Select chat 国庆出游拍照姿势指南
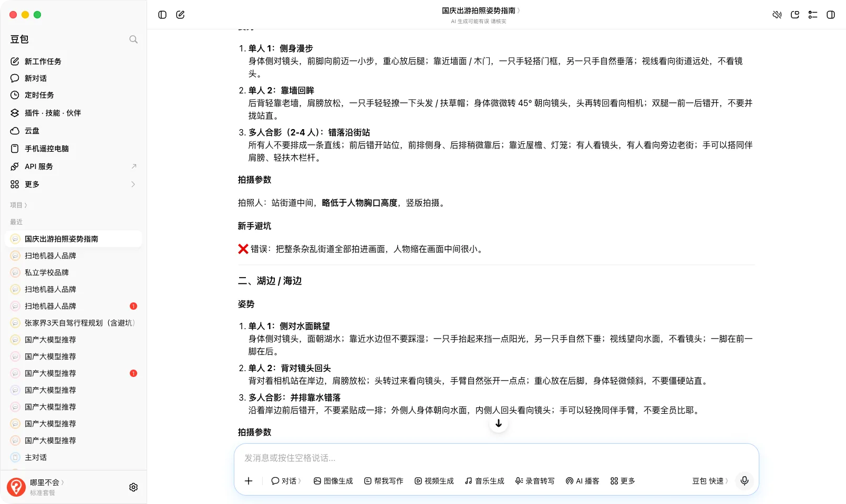Image resolution: width=846 pixels, height=504 pixels. coord(73,239)
